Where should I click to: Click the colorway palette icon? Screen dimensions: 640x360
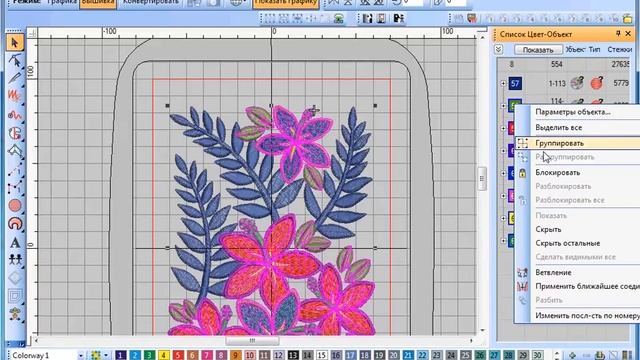click(96, 355)
